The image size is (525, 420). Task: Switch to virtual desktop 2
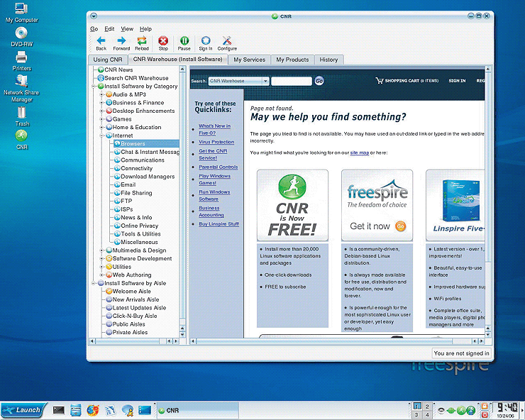pyautogui.click(x=427, y=407)
